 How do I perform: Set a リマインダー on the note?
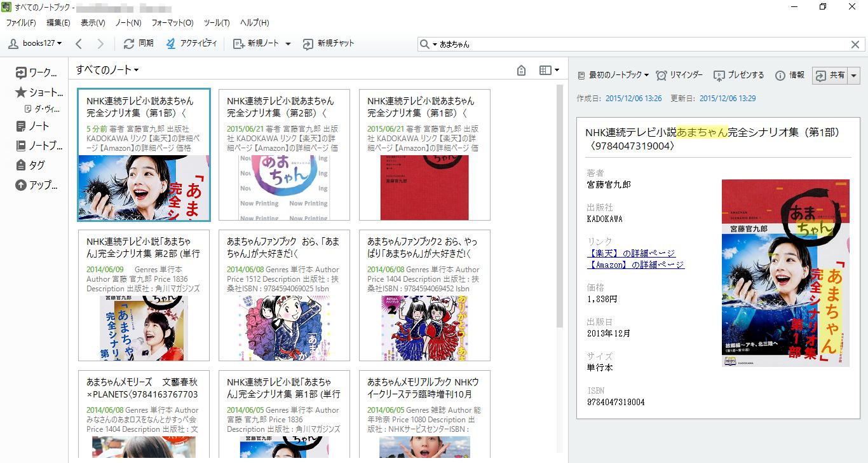tap(679, 75)
